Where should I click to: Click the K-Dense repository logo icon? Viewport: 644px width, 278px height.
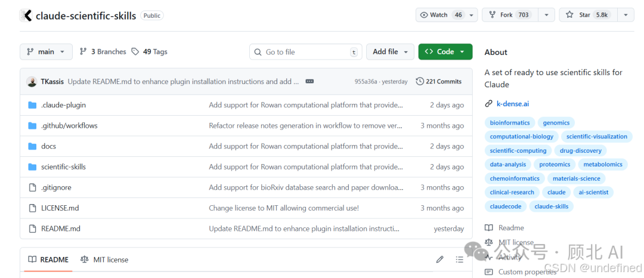click(26, 16)
